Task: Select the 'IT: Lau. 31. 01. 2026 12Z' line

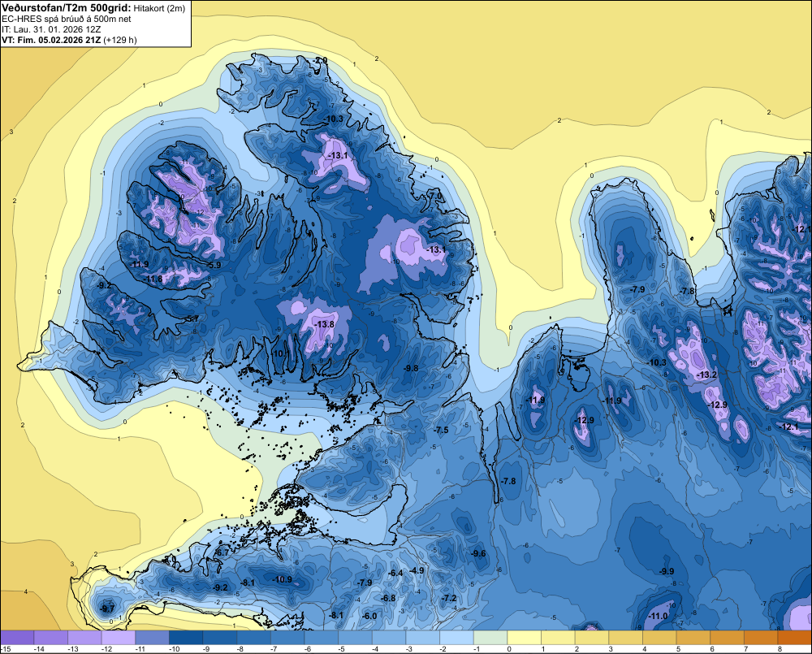Action: point(51,29)
